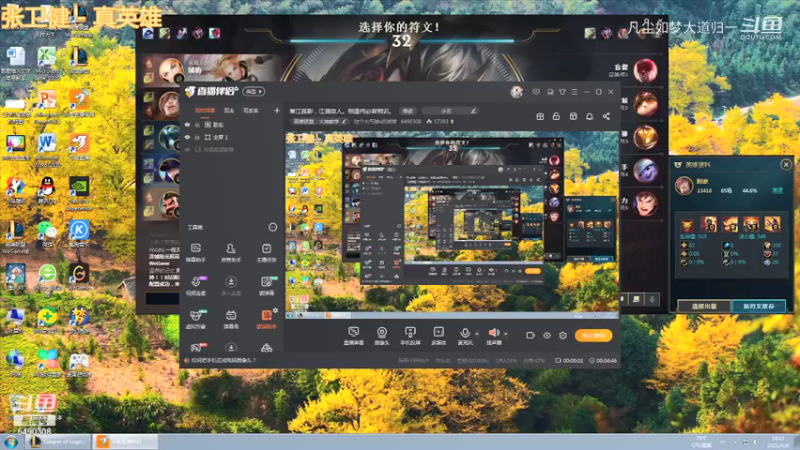800x450 pixels.
Task: Collapse the toolbox with its circle button
Action: coord(273,227)
